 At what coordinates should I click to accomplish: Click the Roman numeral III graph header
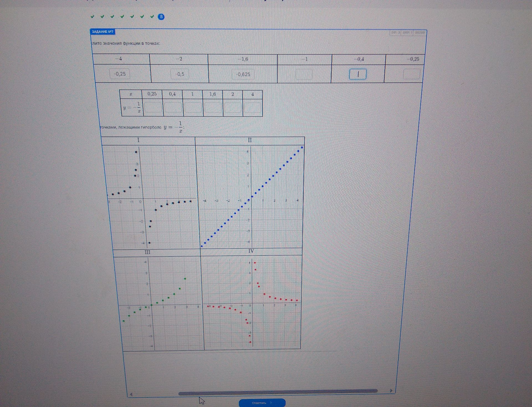click(x=147, y=252)
